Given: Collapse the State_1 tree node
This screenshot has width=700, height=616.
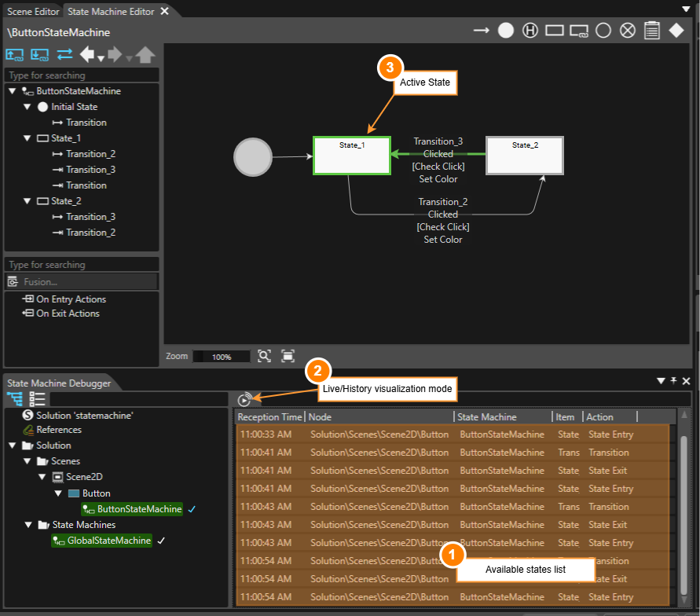Looking at the screenshot, I should click(27, 138).
